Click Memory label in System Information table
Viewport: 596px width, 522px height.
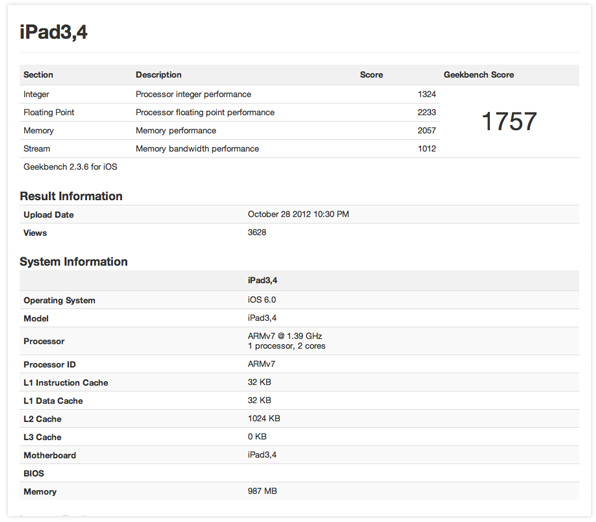pyautogui.click(x=40, y=492)
